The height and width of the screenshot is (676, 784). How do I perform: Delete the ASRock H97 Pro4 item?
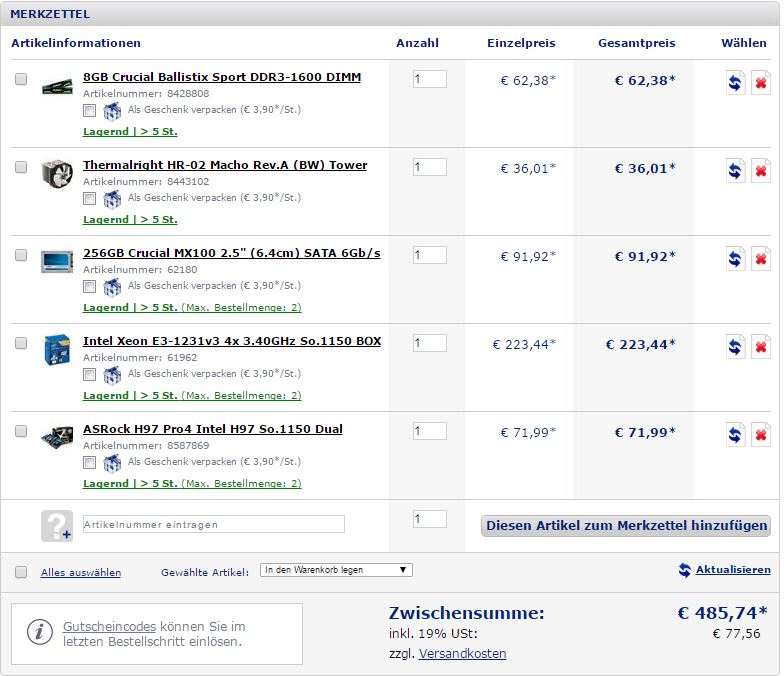tap(760, 434)
